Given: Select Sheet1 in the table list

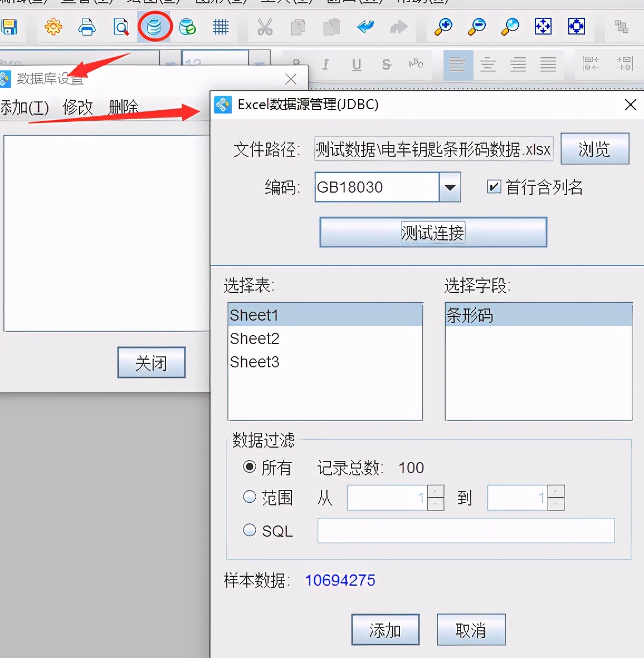Looking at the screenshot, I should point(325,315).
